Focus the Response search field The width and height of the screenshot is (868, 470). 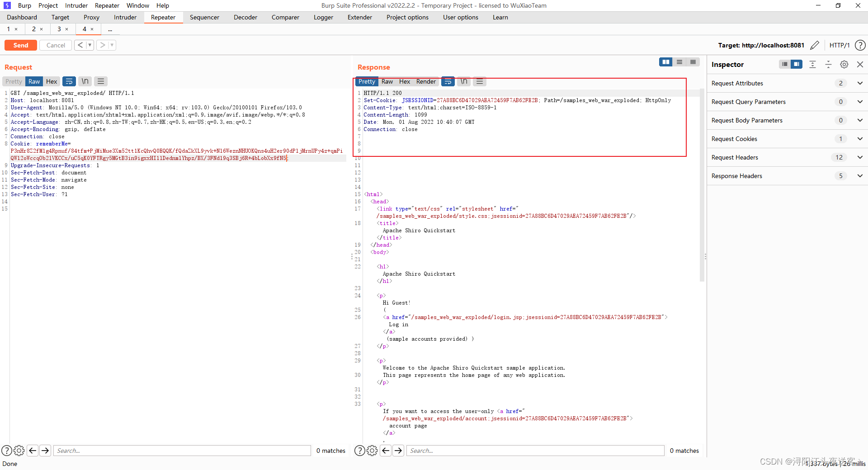[x=536, y=451]
